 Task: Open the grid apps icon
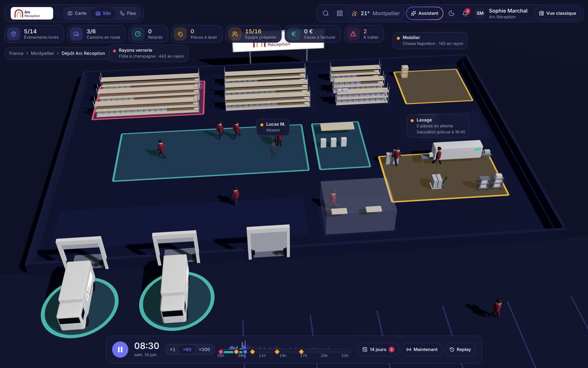[x=340, y=13]
